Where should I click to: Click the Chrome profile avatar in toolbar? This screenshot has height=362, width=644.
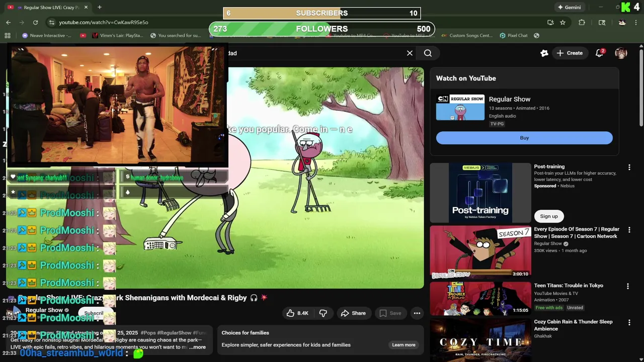[x=622, y=22]
